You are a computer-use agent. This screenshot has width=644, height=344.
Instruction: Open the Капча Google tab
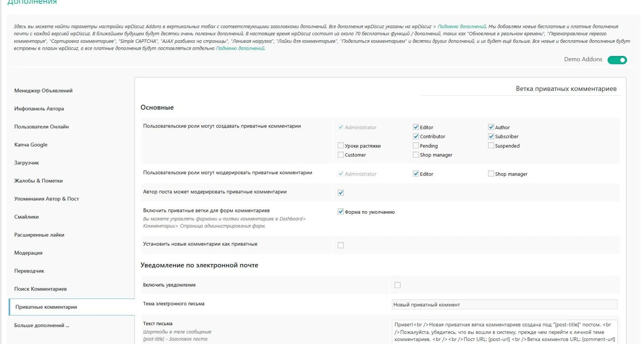(31, 145)
